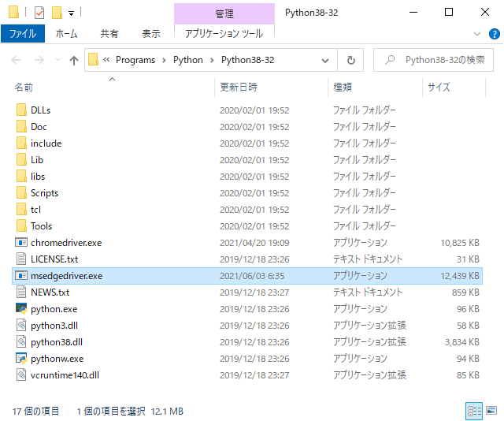Select the LICENSE.txt file name
This screenshot has width=504, height=421.
pos(54,259)
